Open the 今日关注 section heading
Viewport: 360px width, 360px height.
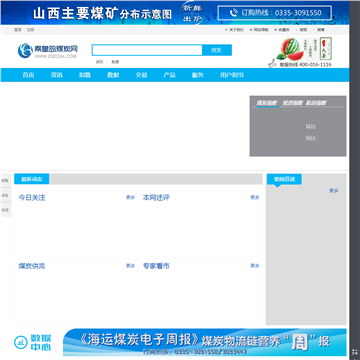click(32, 198)
